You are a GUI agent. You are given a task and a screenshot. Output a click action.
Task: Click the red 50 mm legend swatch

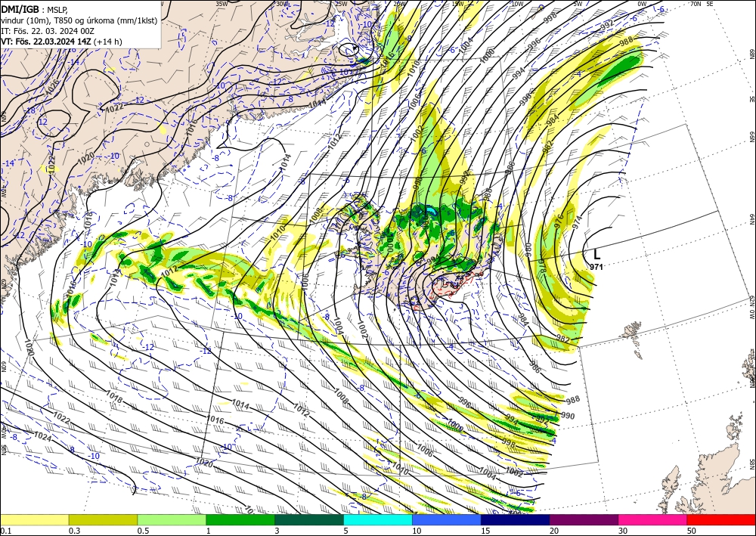721,519
